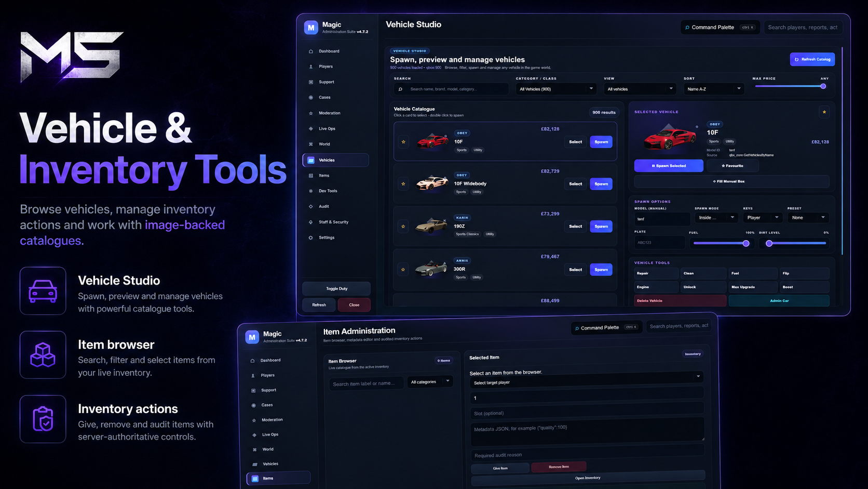
Task: Toggle the star in Selected Vehicle panel corner
Action: (824, 112)
